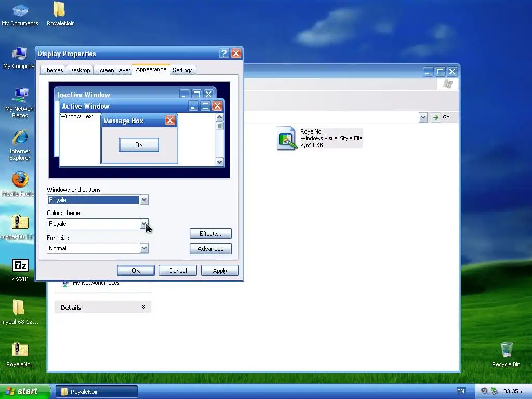Click the preview scrollbar up arrow
The width and height of the screenshot is (532, 399).
(x=220, y=117)
